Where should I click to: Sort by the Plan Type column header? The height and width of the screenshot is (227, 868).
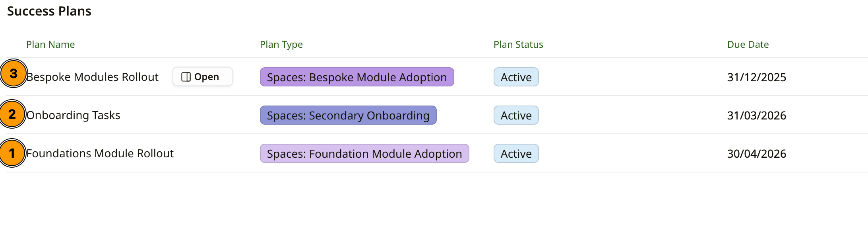click(x=281, y=45)
